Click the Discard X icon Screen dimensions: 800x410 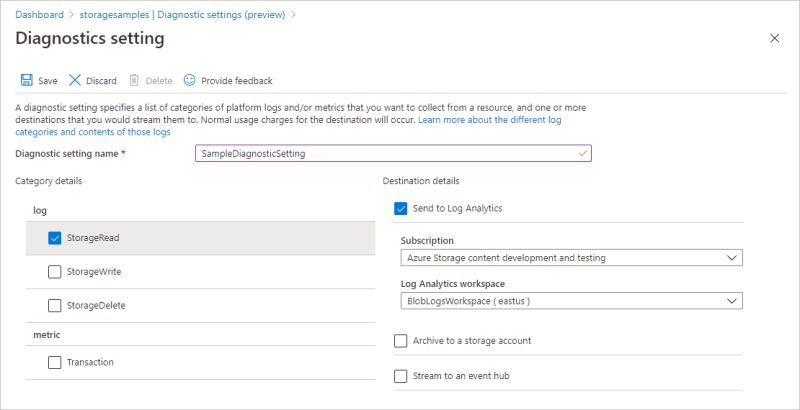75,80
